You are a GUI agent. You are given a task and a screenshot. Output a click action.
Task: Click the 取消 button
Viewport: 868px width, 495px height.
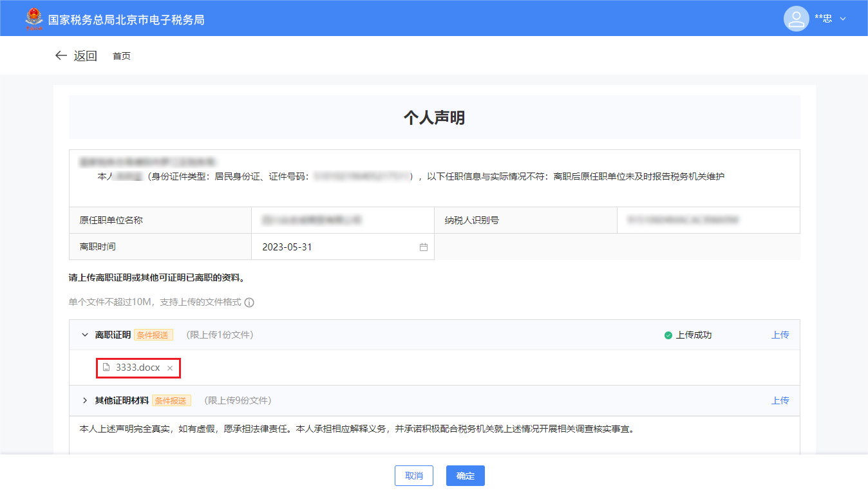(414, 476)
